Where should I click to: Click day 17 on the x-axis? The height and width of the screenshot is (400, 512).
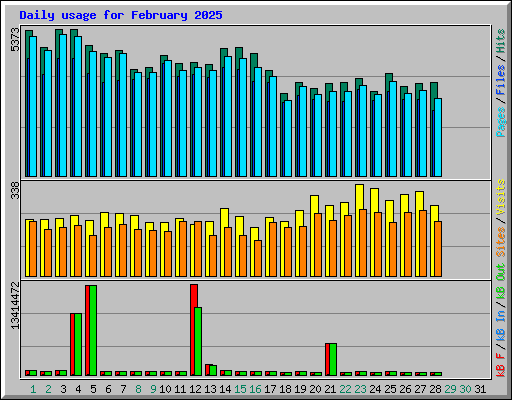(270, 389)
